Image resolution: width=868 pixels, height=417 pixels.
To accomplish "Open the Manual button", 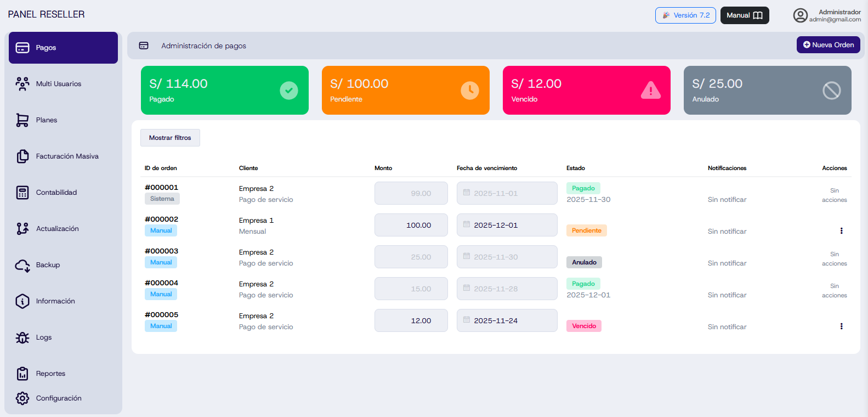I will click(x=744, y=15).
